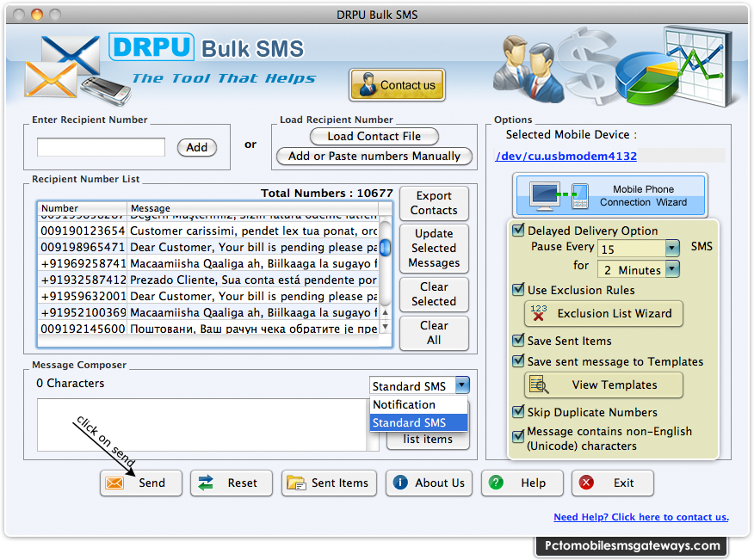The width and height of the screenshot is (754, 560).
Task: Click the pie chart graphic in header
Action: click(x=646, y=79)
